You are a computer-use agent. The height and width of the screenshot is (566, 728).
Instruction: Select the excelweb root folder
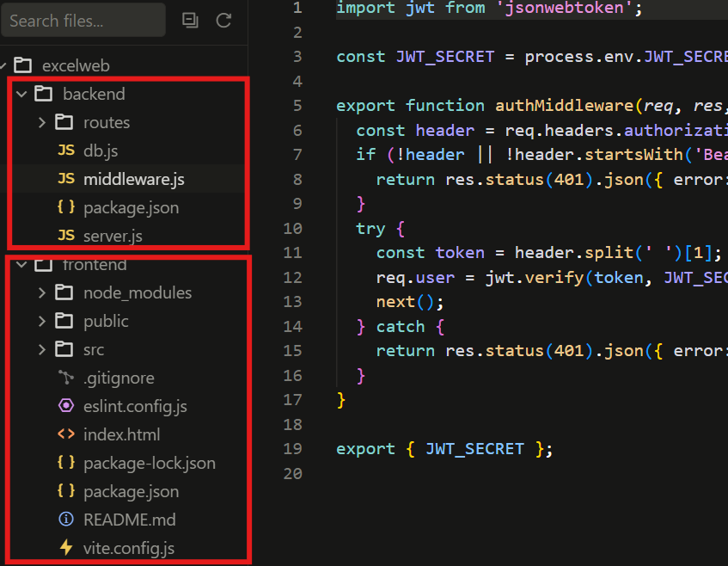(76, 65)
